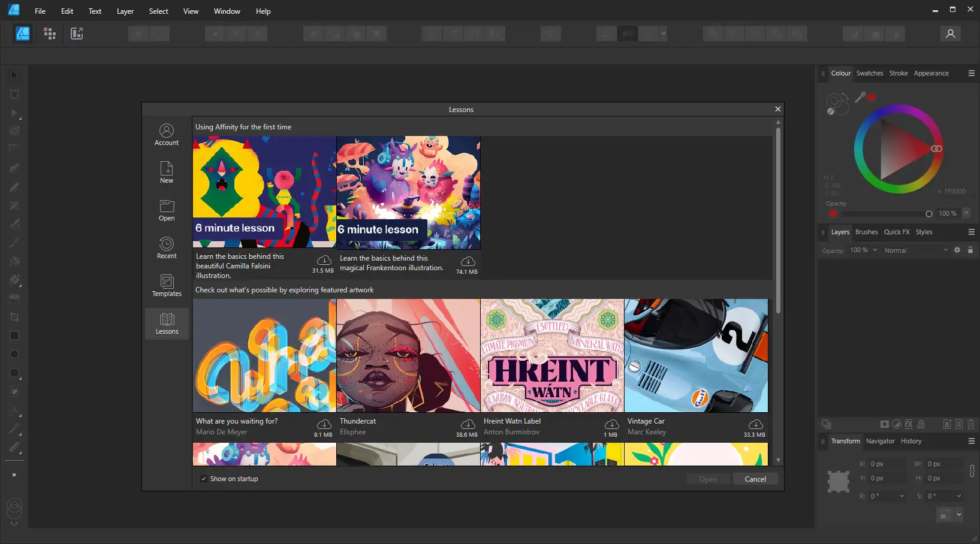
Task: Open Templates from the dialog sidebar
Action: 167,286
